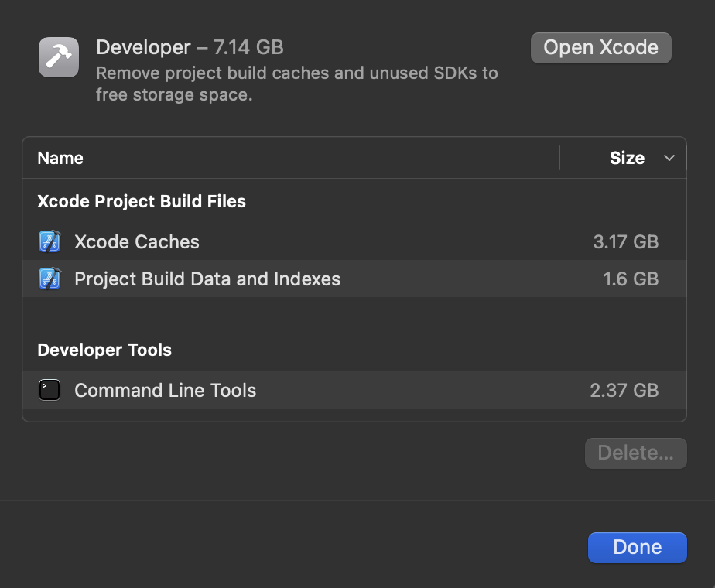Select the Project Build Data and Indexes label
The image size is (715, 588).
pos(207,279)
